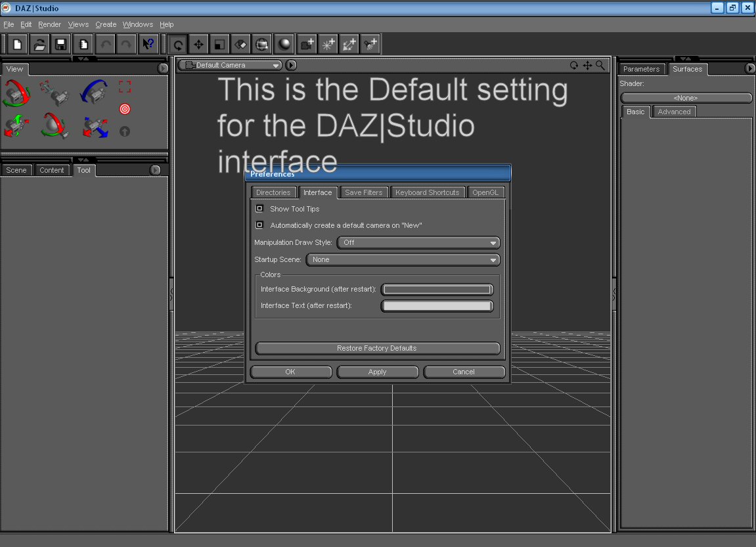Image resolution: width=756 pixels, height=547 pixels.
Task: Click the Save disk icon
Action: [x=61, y=45]
